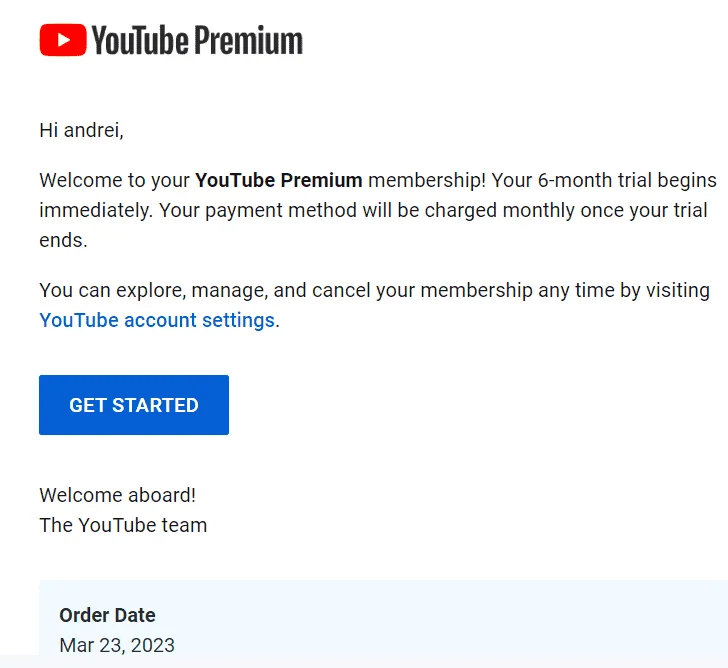The image size is (728, 668).
Task: Click the "any time by visiting" text
Action: tap(624, 291)
